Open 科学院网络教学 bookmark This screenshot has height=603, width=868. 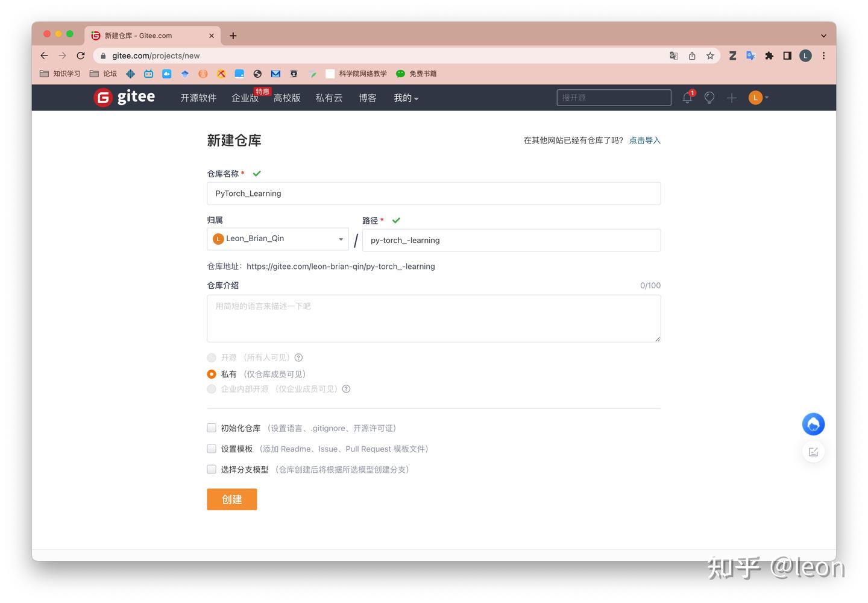click(356, 74)
